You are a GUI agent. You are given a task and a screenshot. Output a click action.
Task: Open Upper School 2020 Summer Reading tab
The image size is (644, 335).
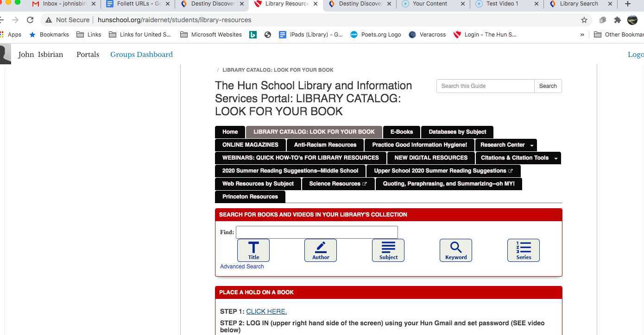[443, 171]
